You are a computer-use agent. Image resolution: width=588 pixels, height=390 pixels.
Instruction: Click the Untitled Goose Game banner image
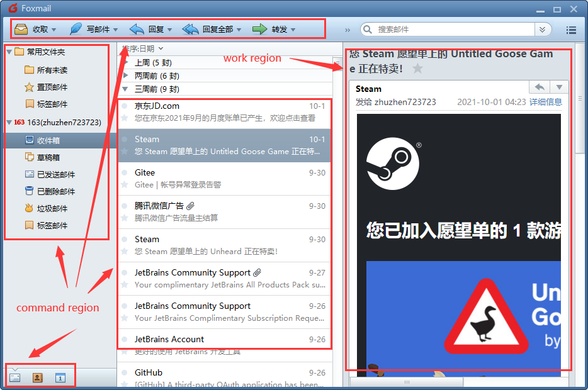[463, 318]
